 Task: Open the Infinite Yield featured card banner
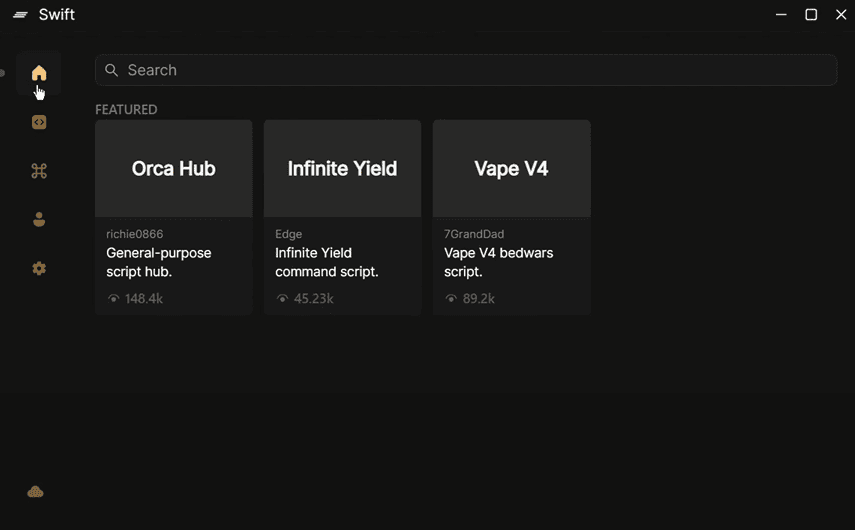pos(342,168)
